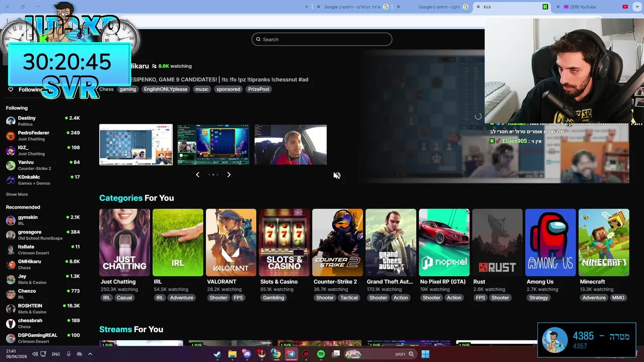
Task: Click ROSHTEIN's avatar in Recommended
Action: 11,309
